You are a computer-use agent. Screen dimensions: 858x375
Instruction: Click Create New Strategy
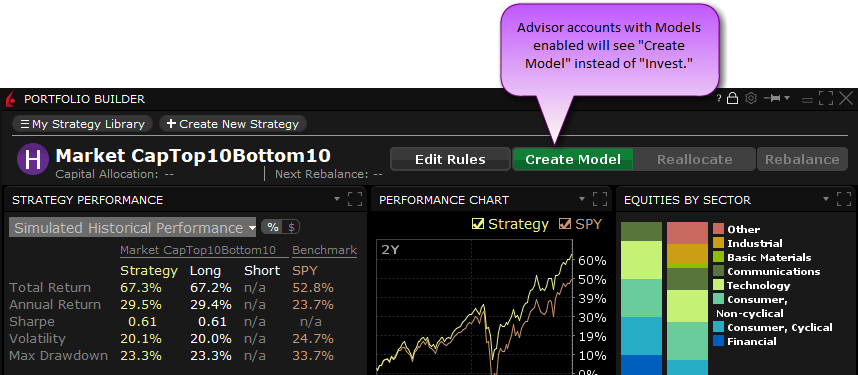point(233,124)
